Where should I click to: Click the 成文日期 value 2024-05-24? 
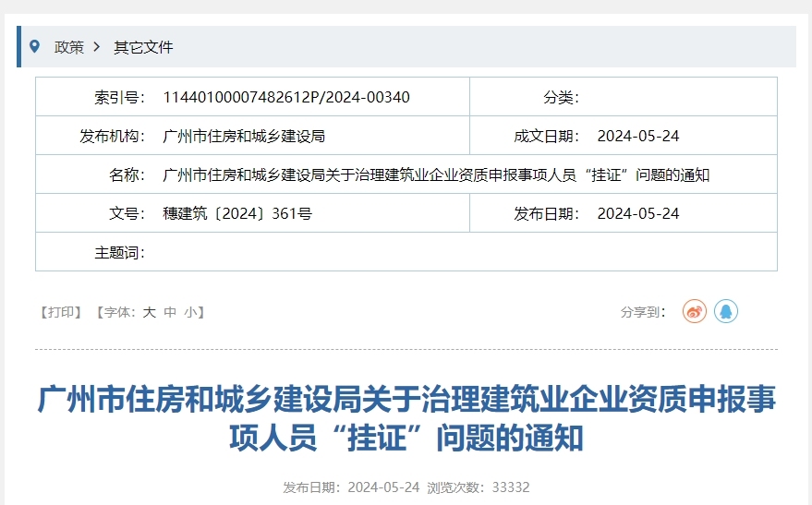click(x=637, y=136)
